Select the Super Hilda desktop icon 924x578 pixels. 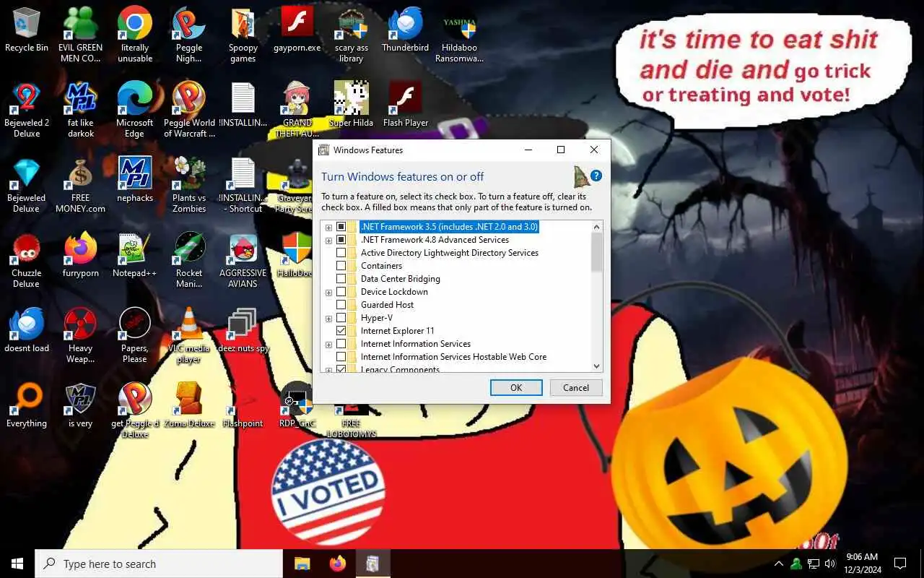[x=351, y=105]
